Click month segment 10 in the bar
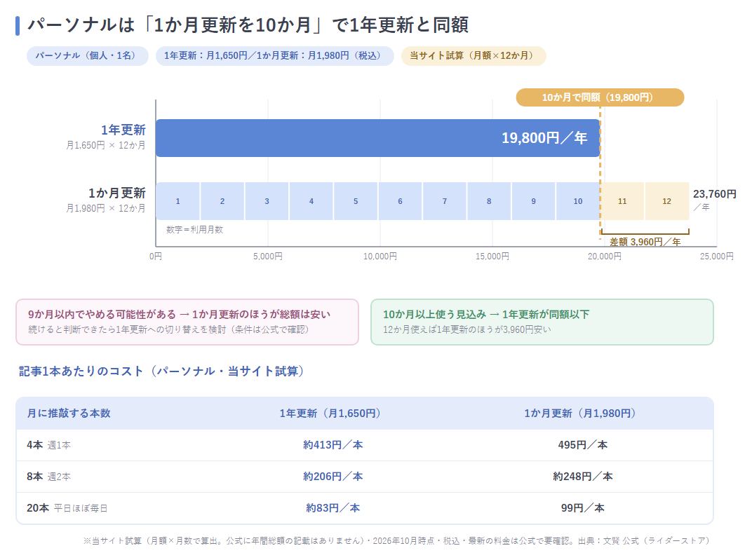The height and width of the screenshot is (560, 752). point(578,201)
